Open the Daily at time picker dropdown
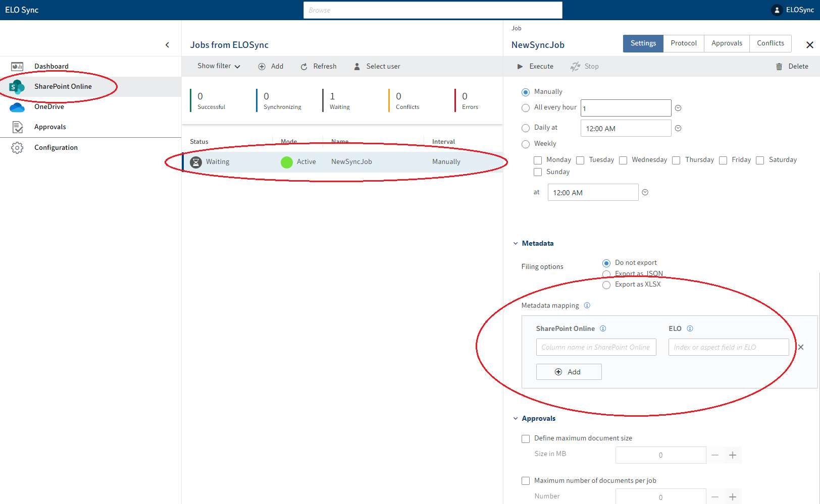 tap(678, 128)
